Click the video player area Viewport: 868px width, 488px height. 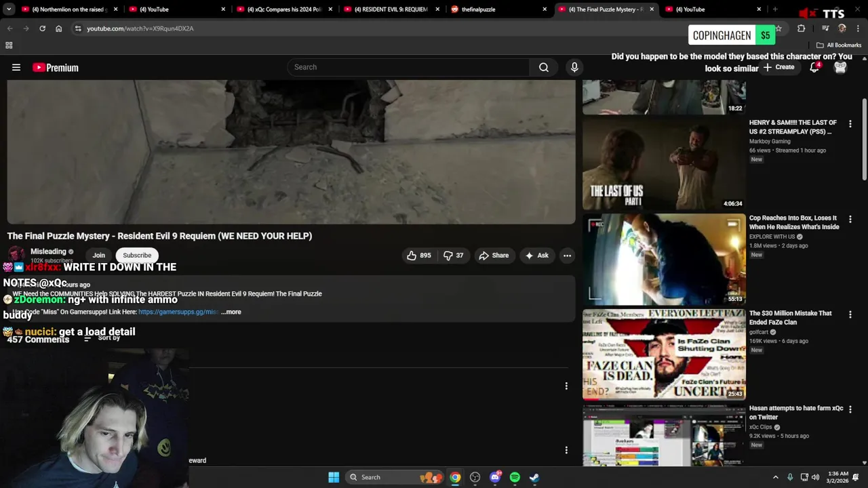[x=291, y=152]
